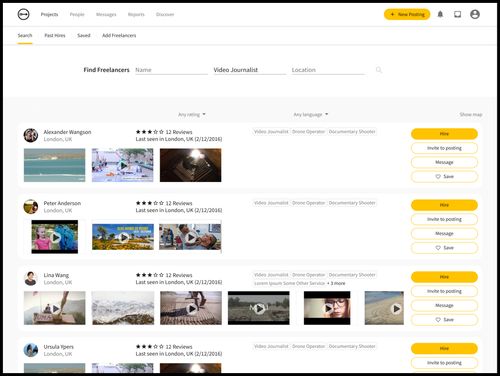Image resolution: width=500 pixels, height=376 pixels.
Task: Play Lina Wang's beach sand video
Action: (384, 308)
